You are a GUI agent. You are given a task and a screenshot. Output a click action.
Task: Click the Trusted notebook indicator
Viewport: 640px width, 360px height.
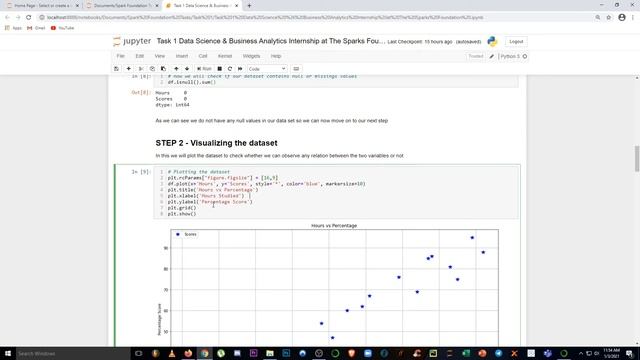coord(476,56)
